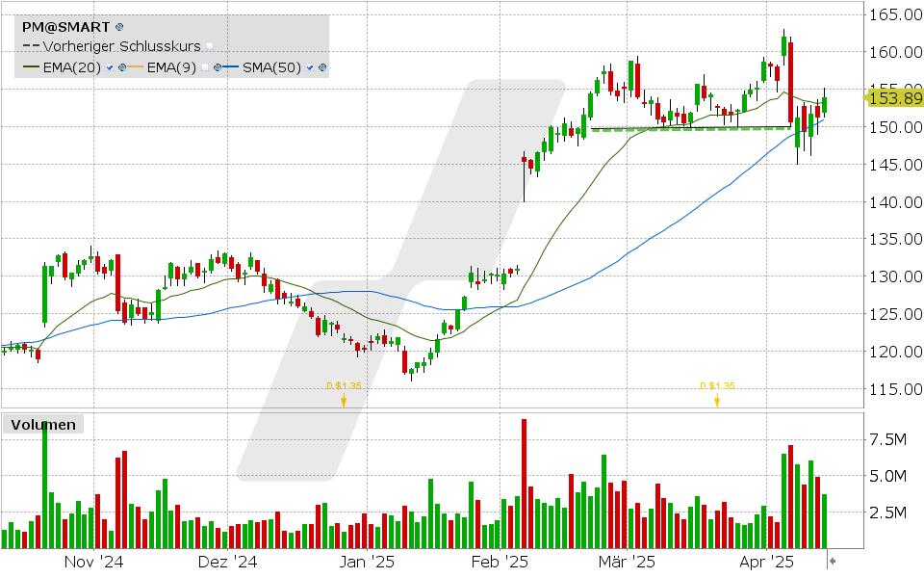Click the 140.00 price axis label
This screenshot has height=578, width=924.
coord(896,201)
